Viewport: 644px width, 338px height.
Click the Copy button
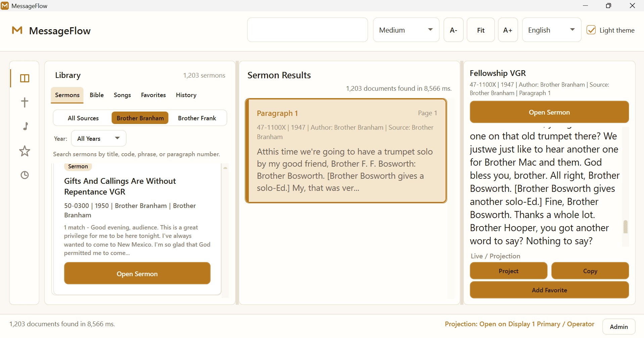coord(590,271)
